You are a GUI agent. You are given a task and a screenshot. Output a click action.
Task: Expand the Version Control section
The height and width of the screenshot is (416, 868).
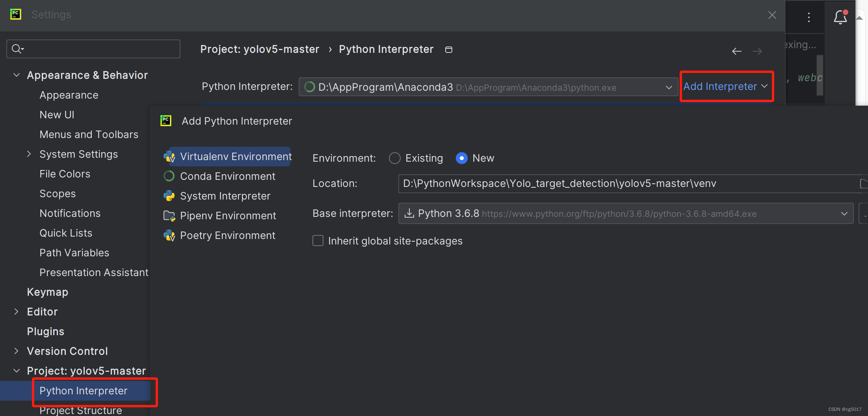point(16,351)
